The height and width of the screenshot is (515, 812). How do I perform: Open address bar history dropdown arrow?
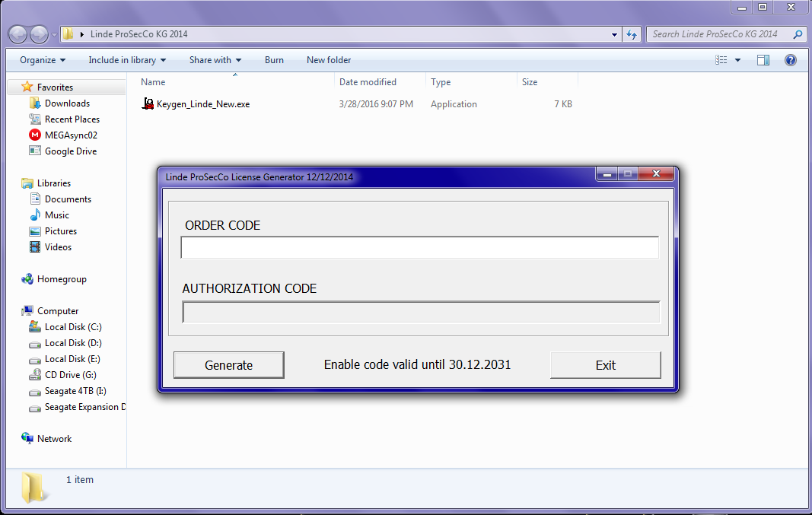point(614,34)
